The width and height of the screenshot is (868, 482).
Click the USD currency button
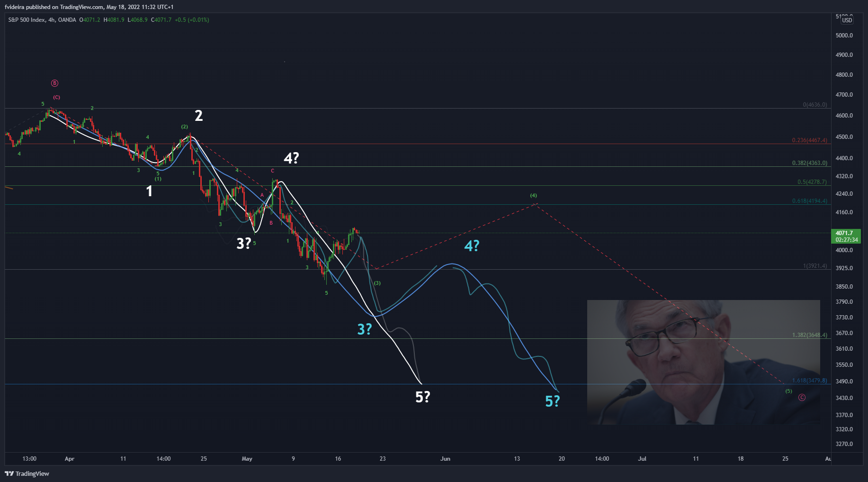(x=847, y=20)
